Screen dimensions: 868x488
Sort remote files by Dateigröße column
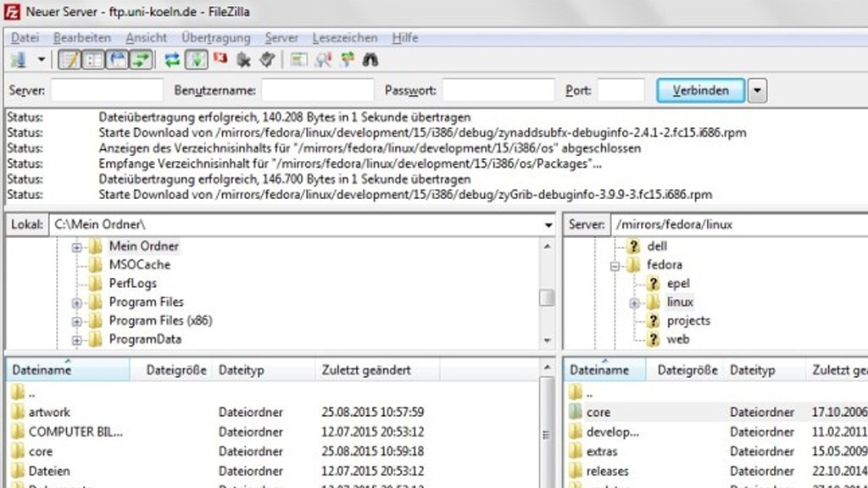(x=685, y=369)
